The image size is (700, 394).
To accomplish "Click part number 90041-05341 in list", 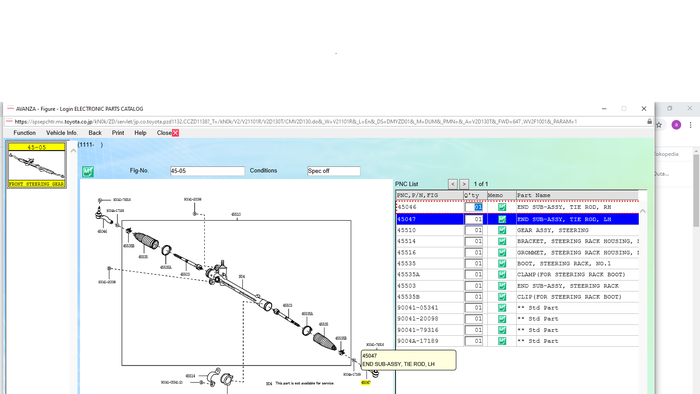I will click(x=417, y=308).
